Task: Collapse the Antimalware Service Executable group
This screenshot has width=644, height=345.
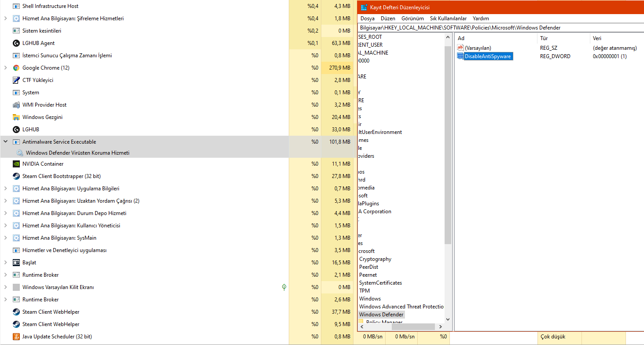Action: 5,142
